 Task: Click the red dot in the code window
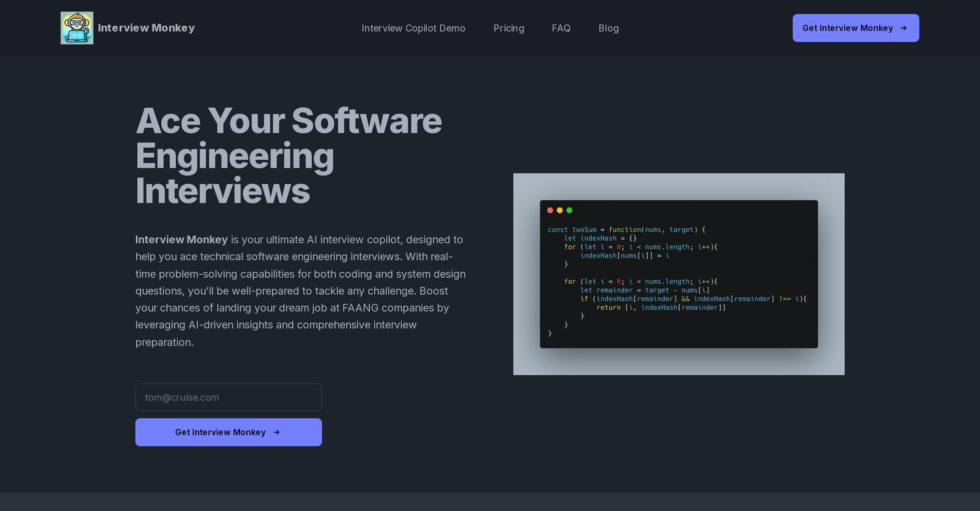[550, 210]
